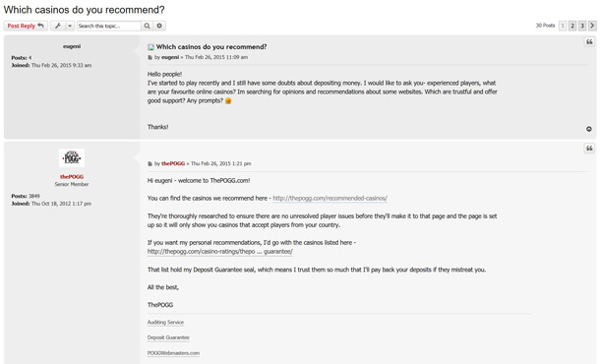Go to page 2 of the topic
The width and height of the screenshot is (600, 364).
[x=572, y=26]
